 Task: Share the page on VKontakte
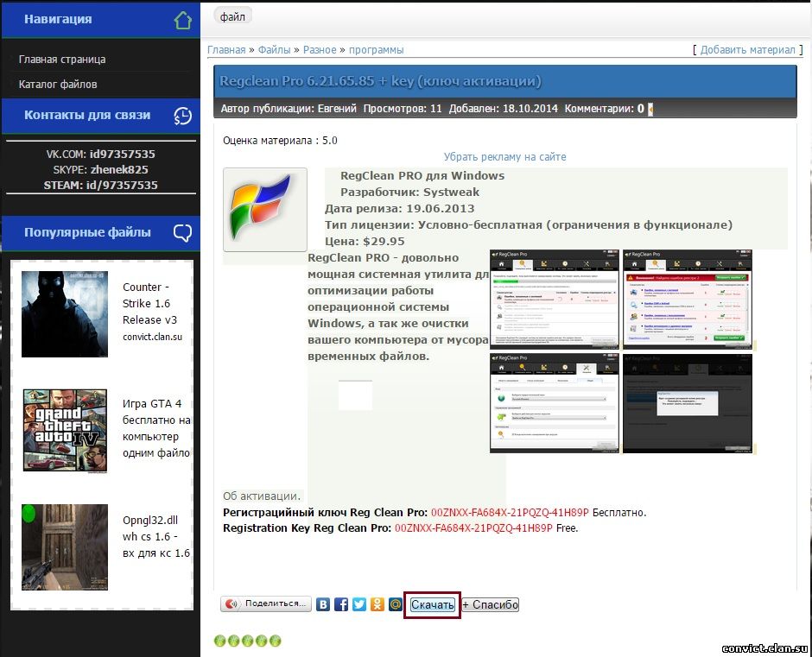(323, 604)
